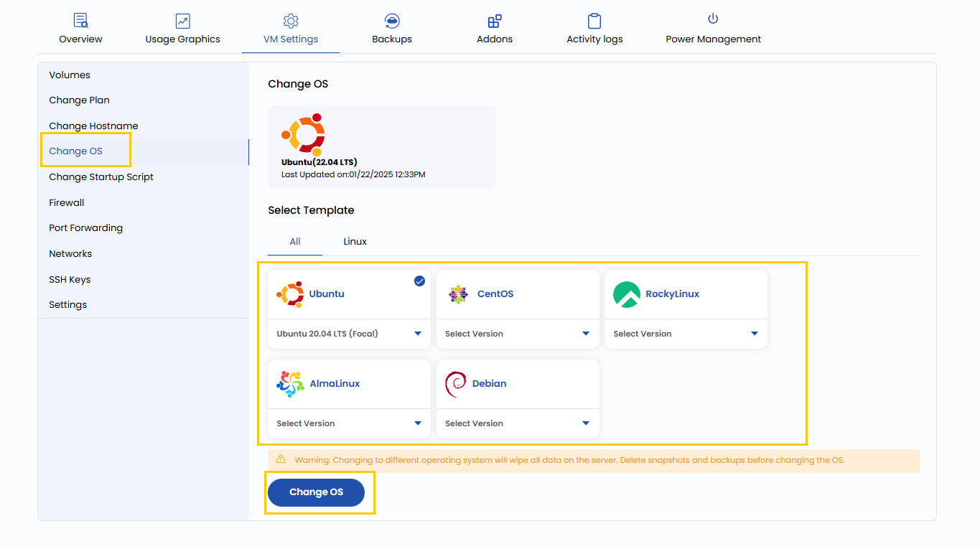
Task: Switch to the Linux template tab
Action: click(x=355, y=242)
